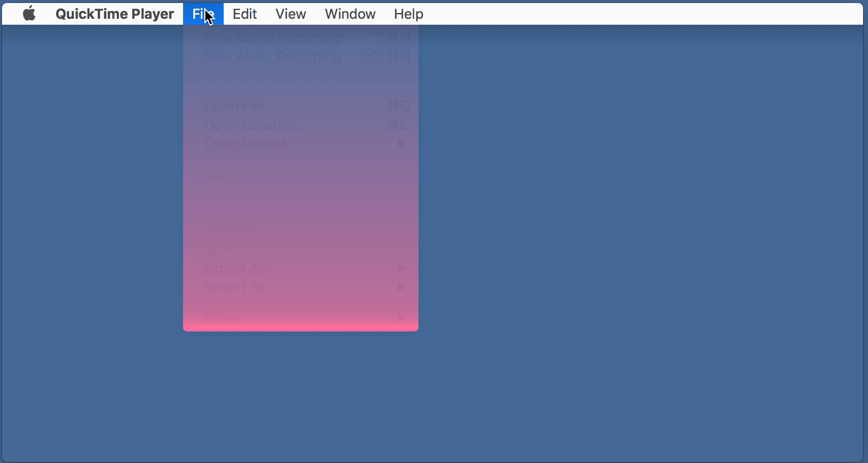Open the QuickTime Player application menu
Screen dimensions: 868x463
click(115, 14)
